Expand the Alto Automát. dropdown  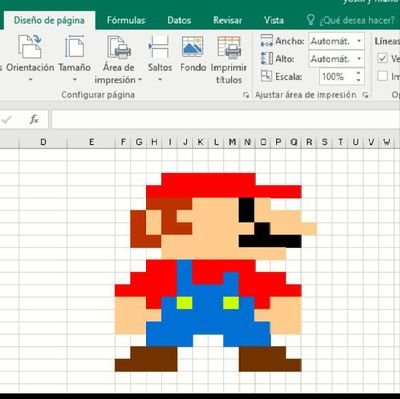coord(359,59)
